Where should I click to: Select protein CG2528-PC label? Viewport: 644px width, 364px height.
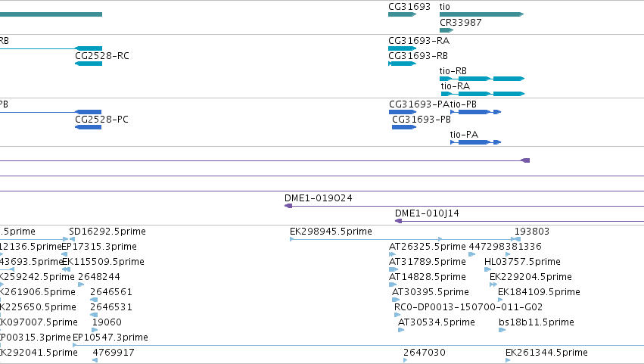click(101, 120)
